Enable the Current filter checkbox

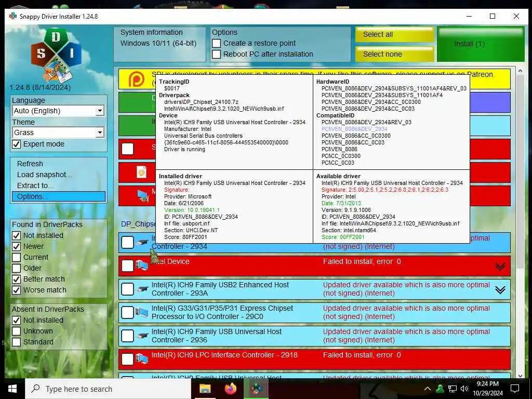[16, 257]
